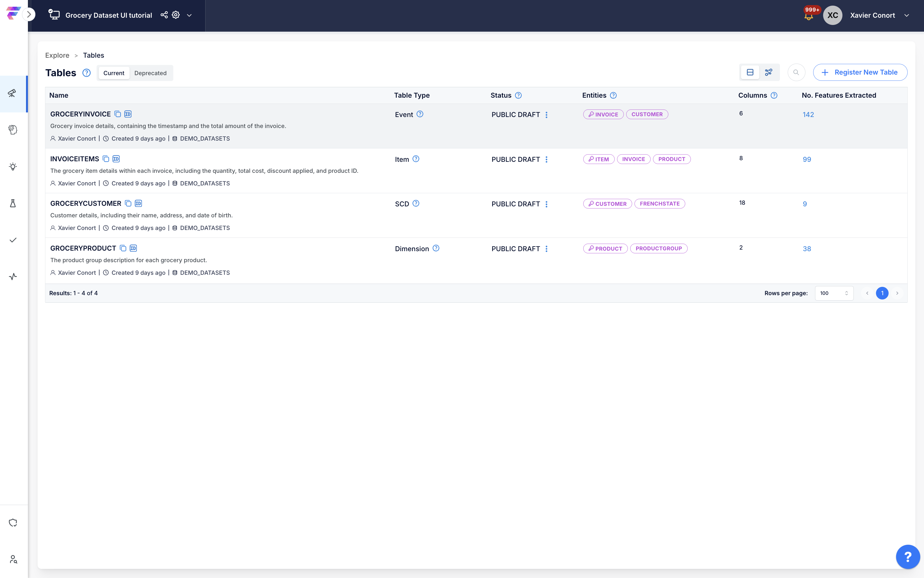Viewport: 924px width, 578px height.
Task: Open GROCERYINVOICE status actions menu
Action: pyautogui.click(x=546, y=115)
